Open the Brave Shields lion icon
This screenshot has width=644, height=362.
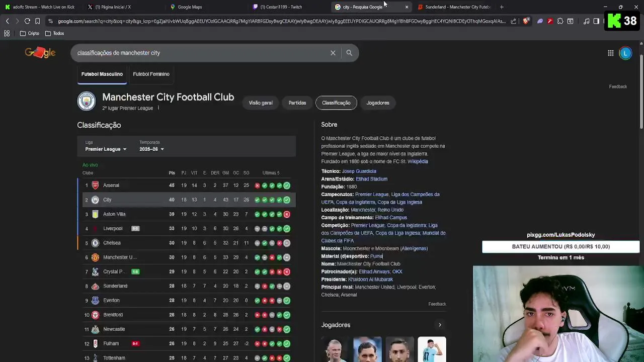click(526, 21)
